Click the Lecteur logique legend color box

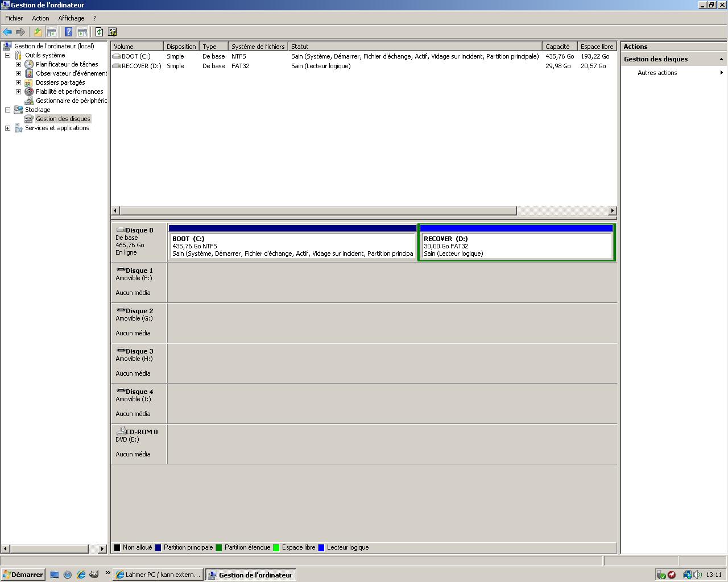point(321,547)
